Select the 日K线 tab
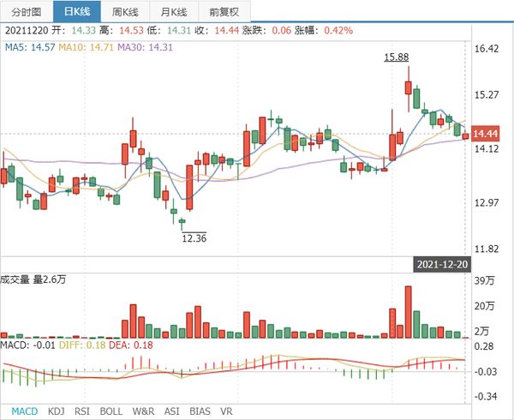The image size is (514, 420). (x=76, y=11)
